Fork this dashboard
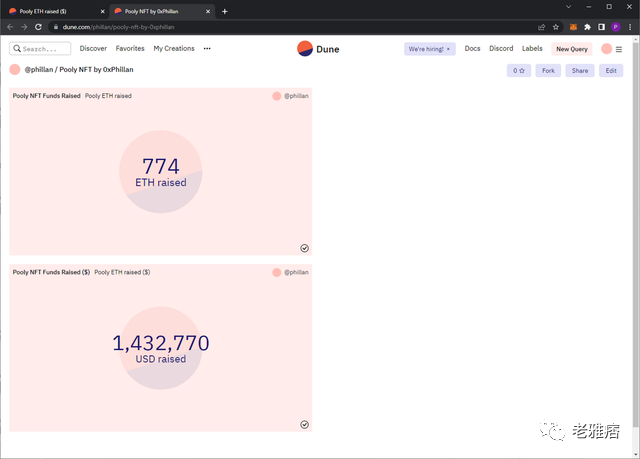Screen dimensions: 640x459 tap(548, 71)
